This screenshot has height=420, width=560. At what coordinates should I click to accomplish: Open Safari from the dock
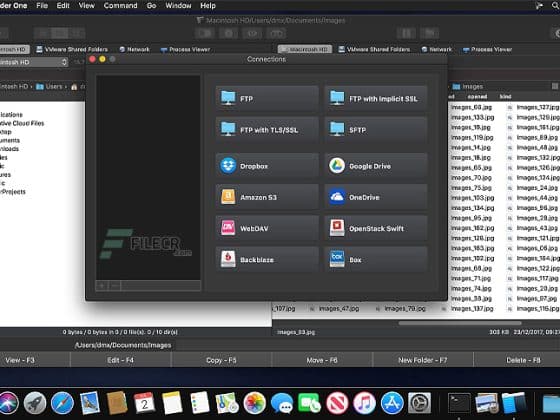coord(62,403)
